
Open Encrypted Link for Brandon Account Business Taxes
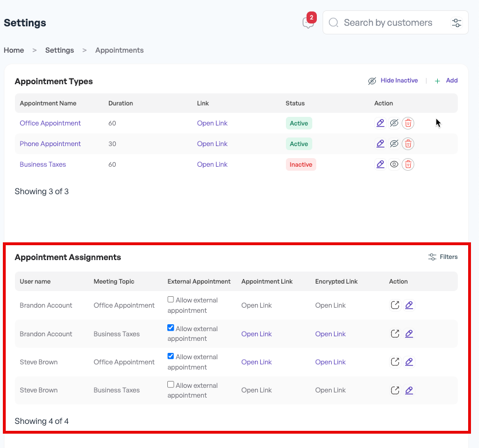coord(331,334)
